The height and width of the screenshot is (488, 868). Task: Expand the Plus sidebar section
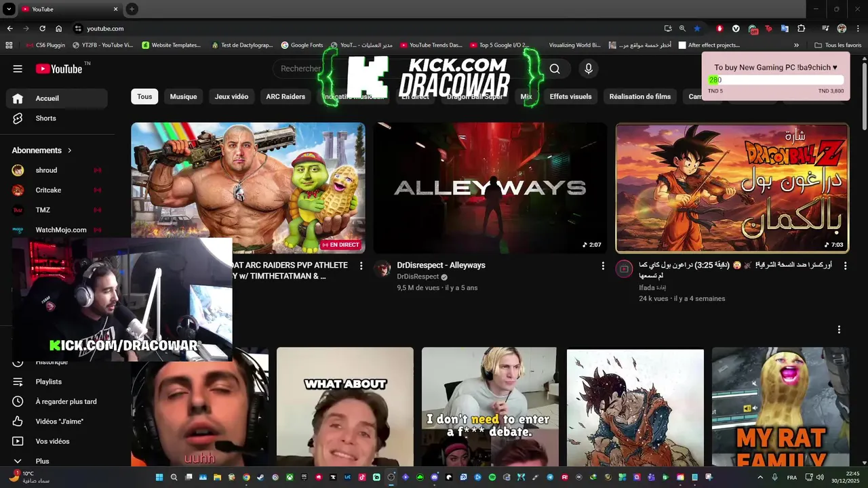point(57,461)
